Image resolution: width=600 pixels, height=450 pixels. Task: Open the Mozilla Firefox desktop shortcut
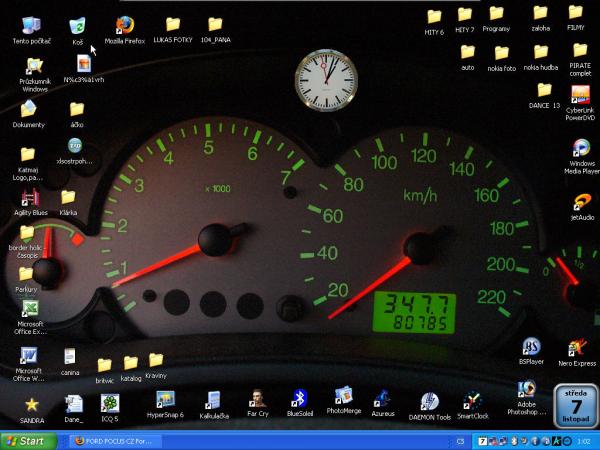(125, 25)
